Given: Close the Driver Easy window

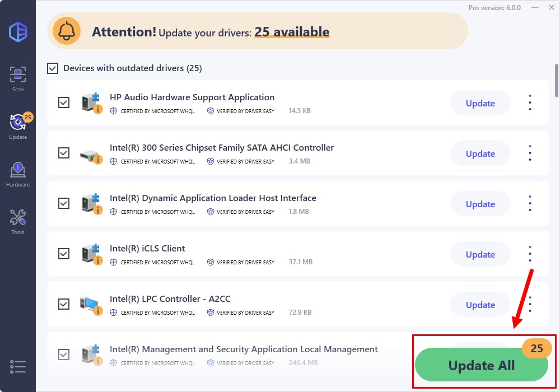Looking at the screenshot, I should (552, 7).
